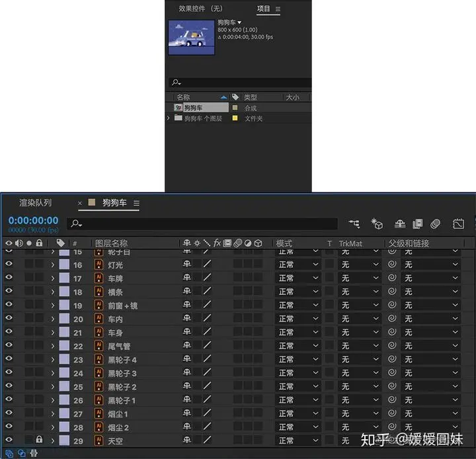Sort project items by 名称 column
This screenshot has width=476, height=459.
(183, 97)
